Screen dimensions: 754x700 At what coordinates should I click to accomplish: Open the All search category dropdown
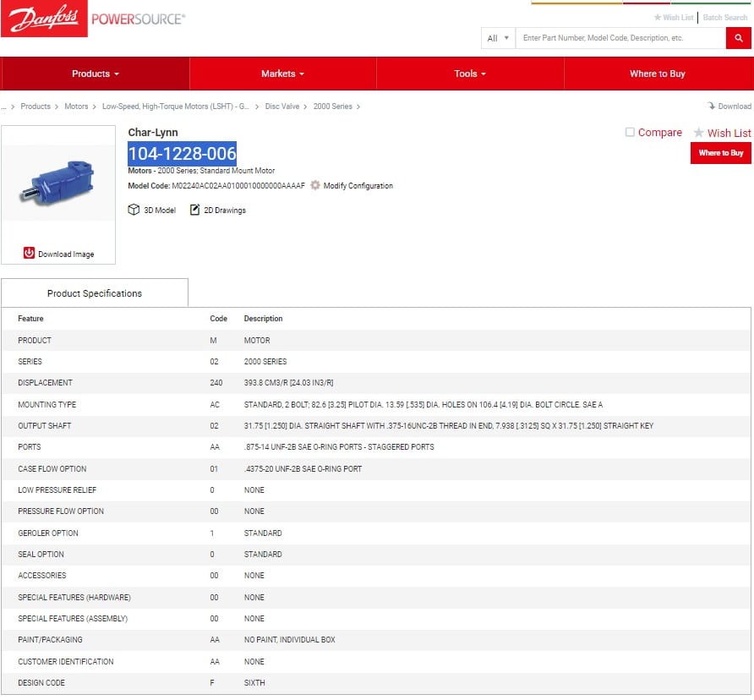pos(498,38)
